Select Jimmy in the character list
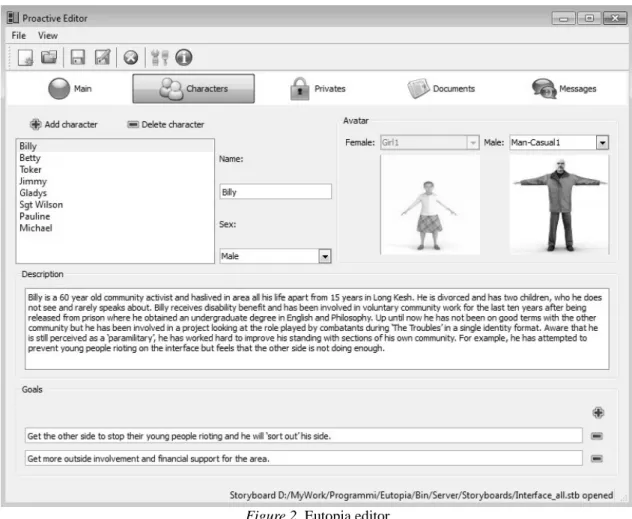The width and height of the screenshot is (632, 519). pos(115,181)
